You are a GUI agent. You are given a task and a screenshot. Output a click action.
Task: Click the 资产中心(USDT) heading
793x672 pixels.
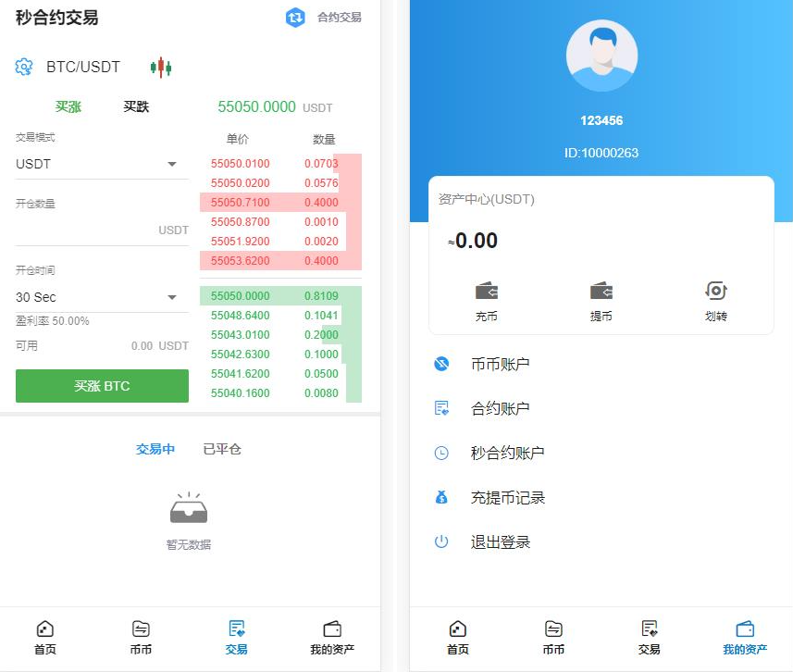(486, 199)
